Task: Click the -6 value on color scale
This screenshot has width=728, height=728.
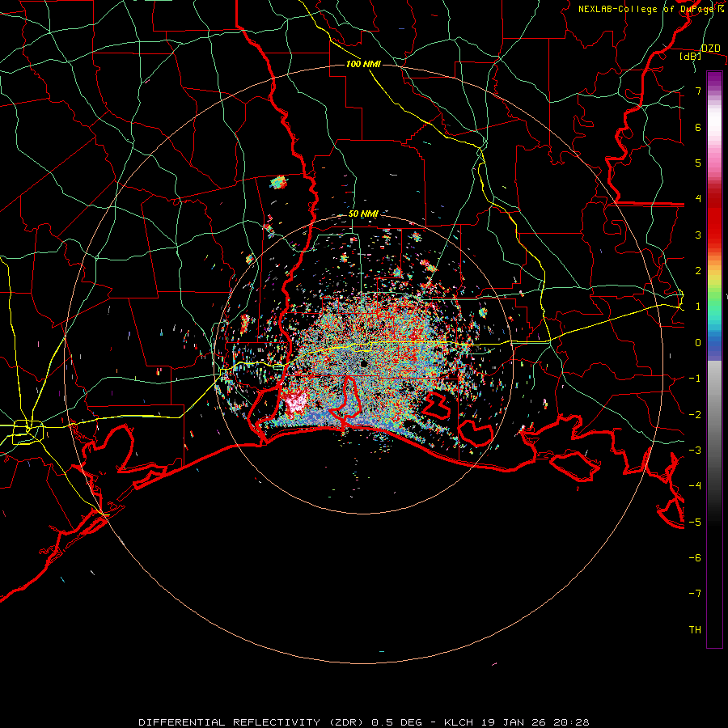Action: coord(695,557)
